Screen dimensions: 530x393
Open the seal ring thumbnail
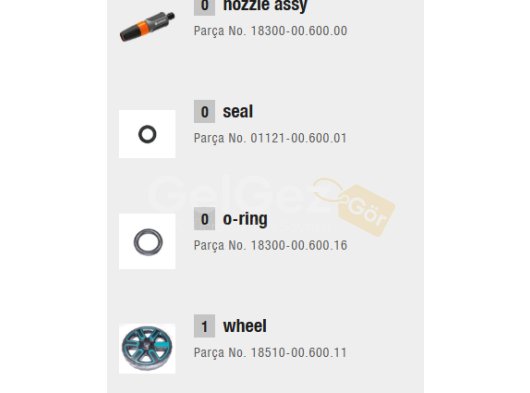tap(147, 134)
